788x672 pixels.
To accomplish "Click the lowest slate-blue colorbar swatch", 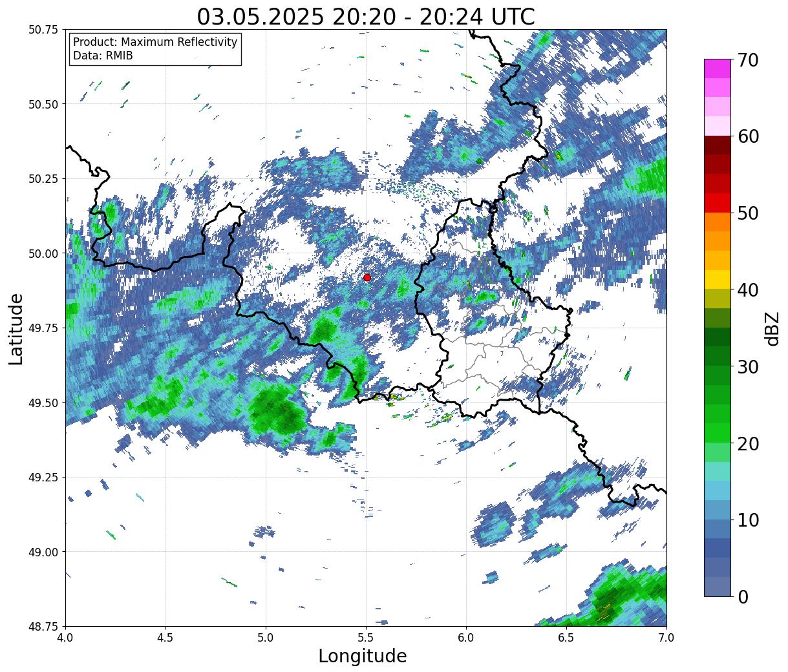I will click(x=717, y=586).
